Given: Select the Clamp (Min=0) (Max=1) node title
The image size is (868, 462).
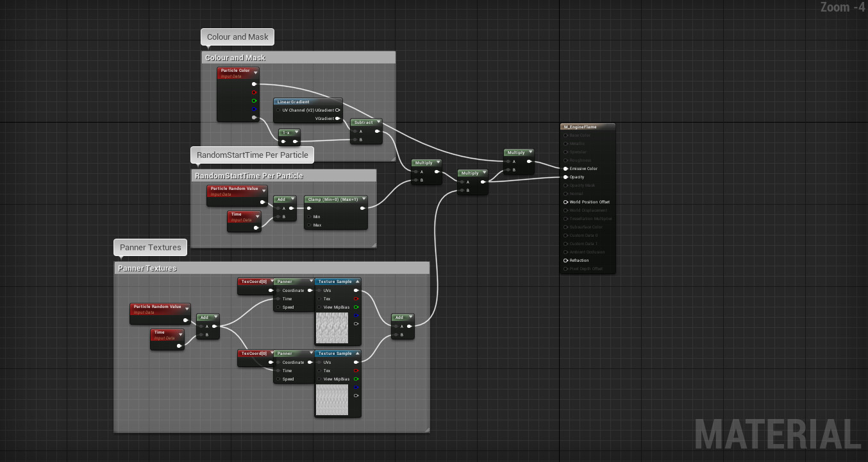Looking at the screenshot, I should click(332, 199).
